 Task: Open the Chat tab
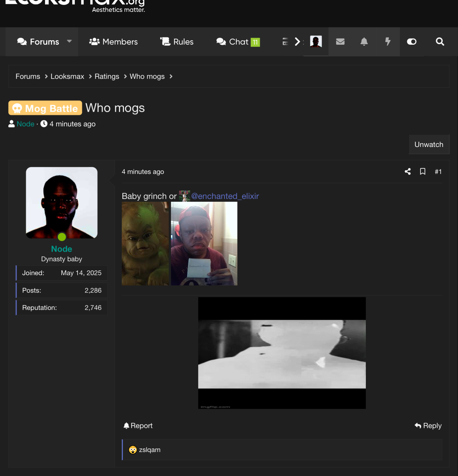[x=238, y=42]
